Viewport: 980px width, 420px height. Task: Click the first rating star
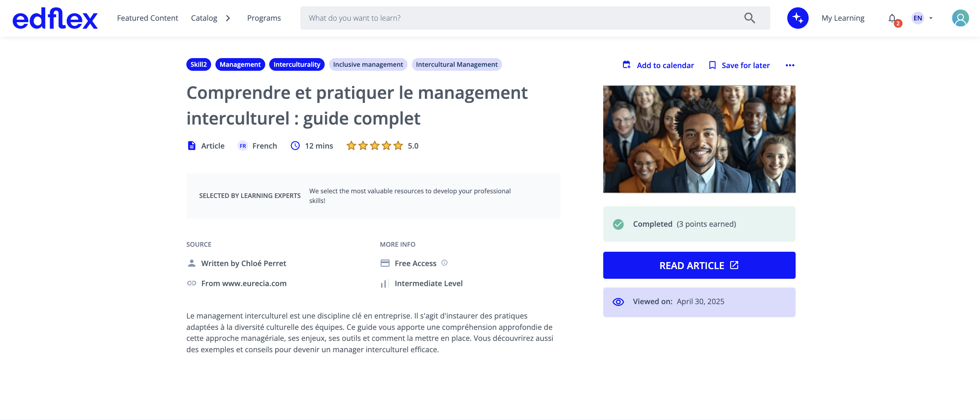coord(351,146)
